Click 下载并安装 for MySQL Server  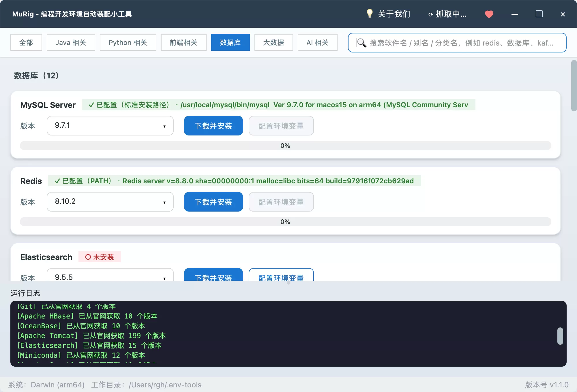[213, 126]
